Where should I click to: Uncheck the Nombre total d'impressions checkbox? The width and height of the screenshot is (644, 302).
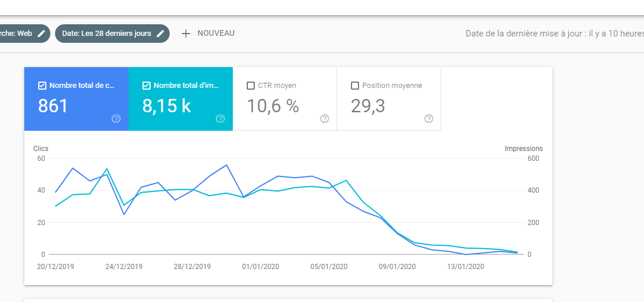(146, 86)
